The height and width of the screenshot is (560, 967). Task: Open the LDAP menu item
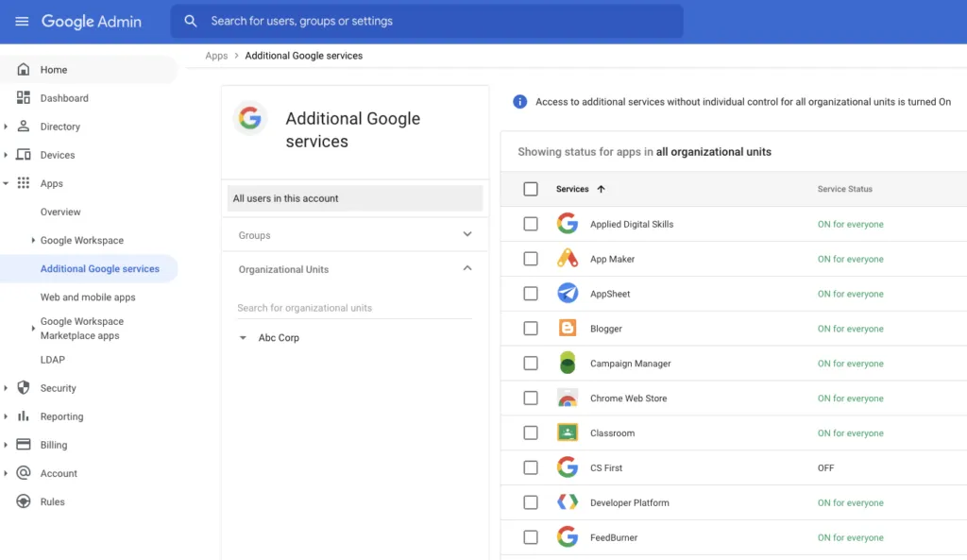point(53,360)
